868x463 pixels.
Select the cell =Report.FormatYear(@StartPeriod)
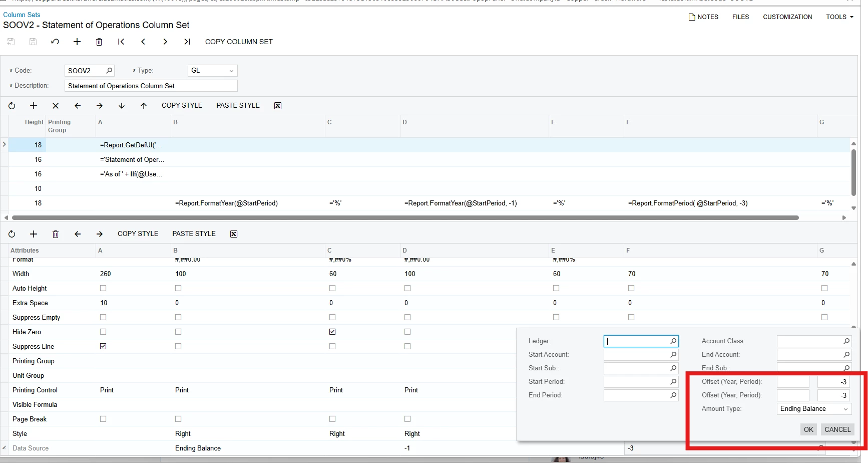point(248,203)
